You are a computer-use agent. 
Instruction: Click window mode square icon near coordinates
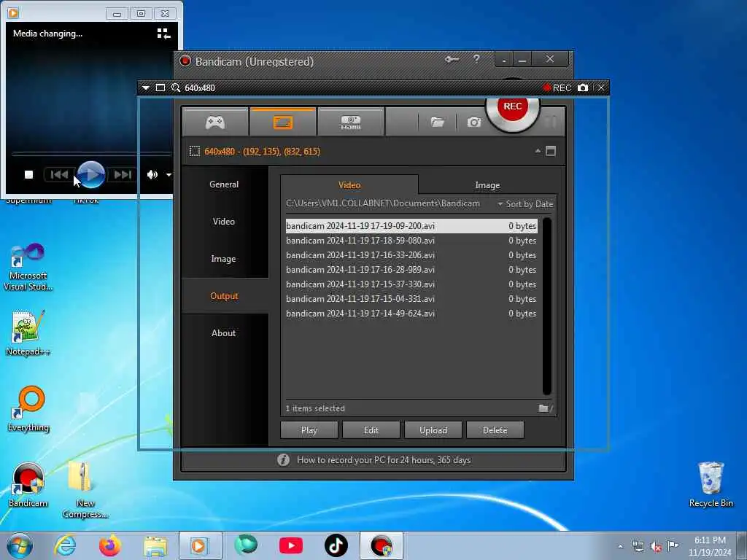point(551,151)
